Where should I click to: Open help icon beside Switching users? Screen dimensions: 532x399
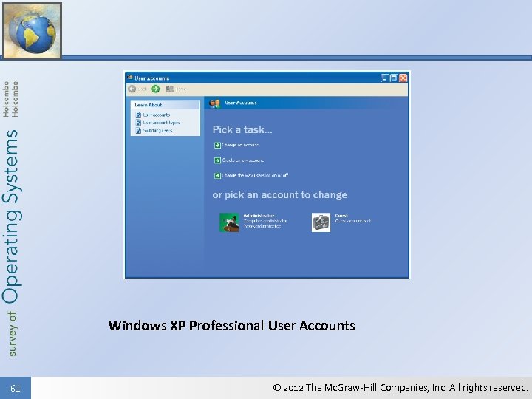click(138, 131)
